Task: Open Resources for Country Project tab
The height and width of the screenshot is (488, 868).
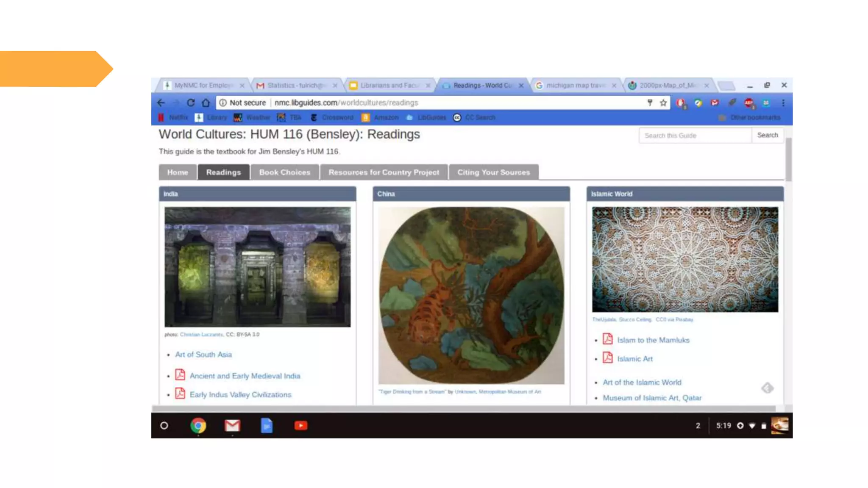Action: 384,172
